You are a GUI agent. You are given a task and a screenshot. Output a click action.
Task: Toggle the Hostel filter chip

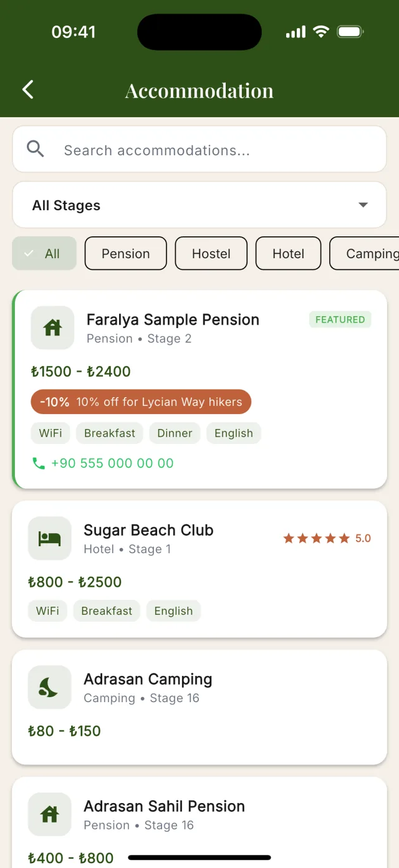211,253
